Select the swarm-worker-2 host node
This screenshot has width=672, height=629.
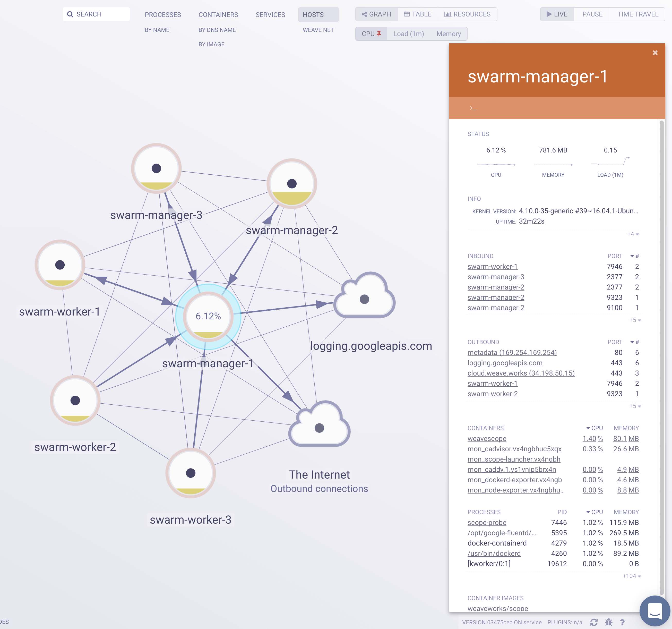click(x=75, y=400)
